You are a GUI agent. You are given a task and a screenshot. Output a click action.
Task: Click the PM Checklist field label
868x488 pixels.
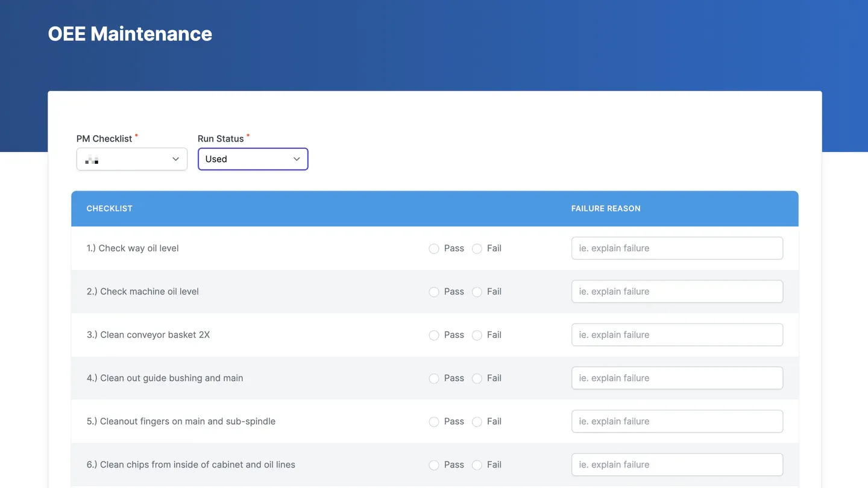click(x=104, y=139)
